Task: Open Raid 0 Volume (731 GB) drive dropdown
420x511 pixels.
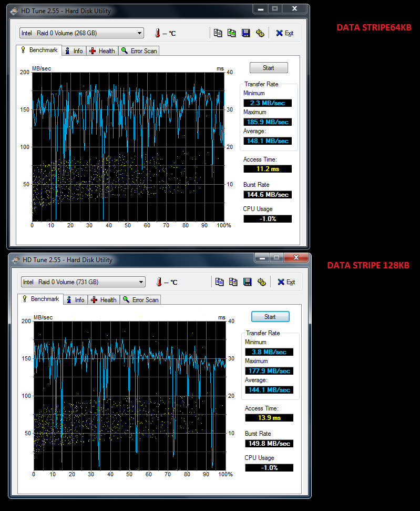Action: click(x=83, y=282)
